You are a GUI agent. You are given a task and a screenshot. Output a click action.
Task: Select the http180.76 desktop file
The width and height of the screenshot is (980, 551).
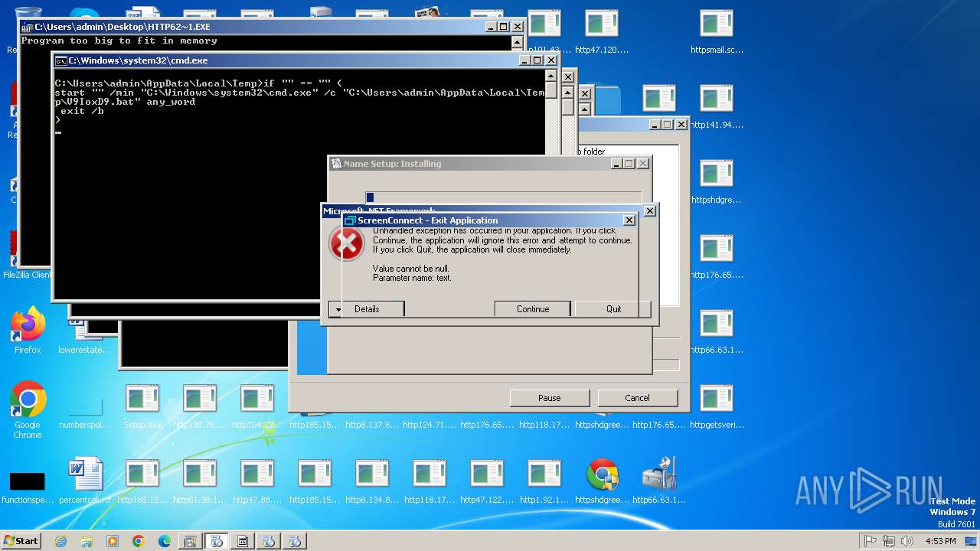tap(200, 407)
